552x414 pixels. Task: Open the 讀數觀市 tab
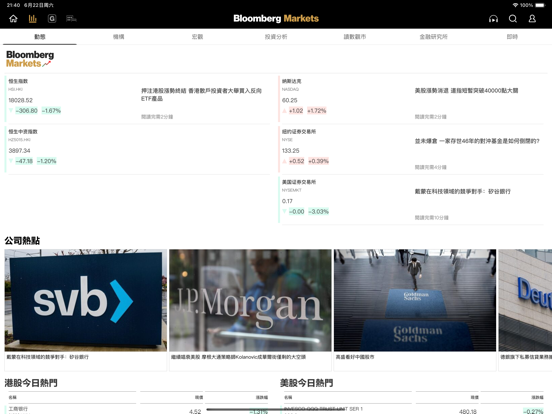(x=355, y=37)
